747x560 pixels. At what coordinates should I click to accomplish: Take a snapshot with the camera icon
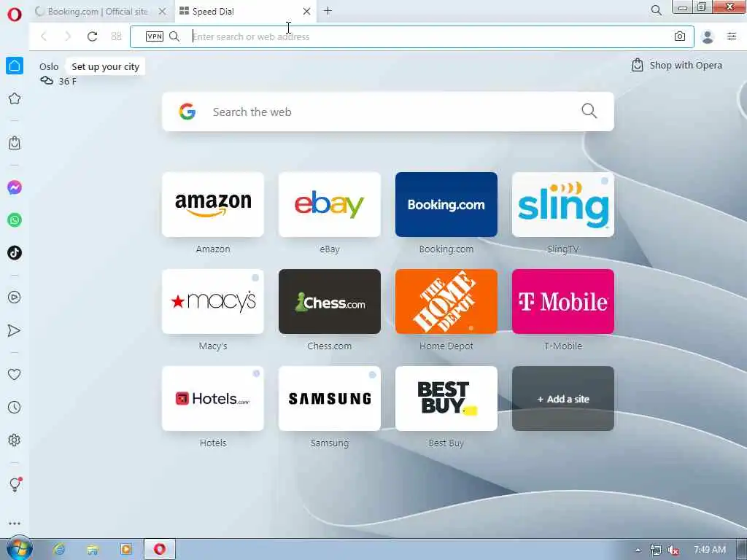point(680,36)
